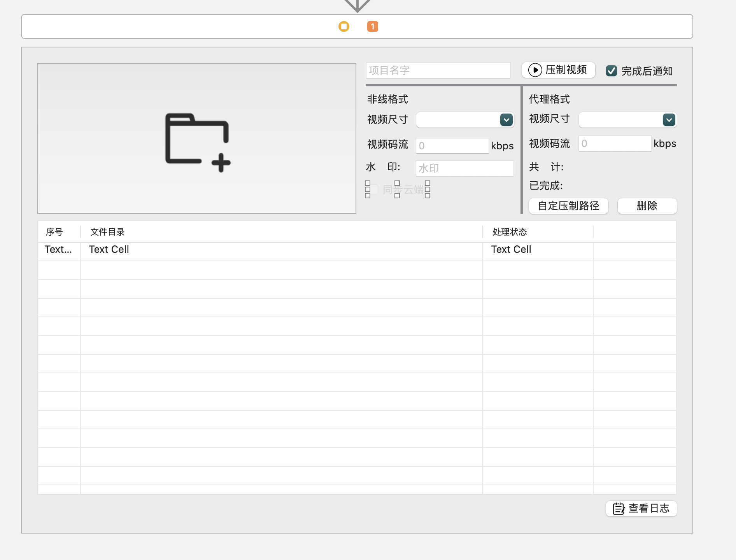This screenshot has width=736, height=560.
Task: Click 非线格式 视频码流 kbps field
Action: pos(452,146)
